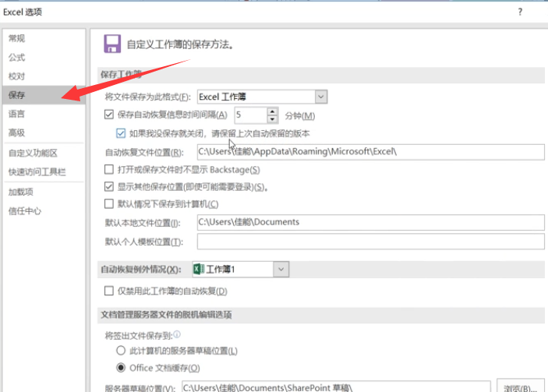Screen dimensions: 548x392
Task: Open the 校对 options category
Action: coord(44,76)
